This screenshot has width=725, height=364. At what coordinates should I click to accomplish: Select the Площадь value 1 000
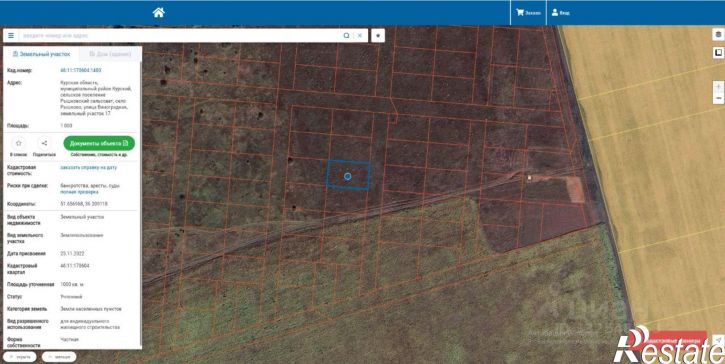pyautogui.click(x=66, y=125)
